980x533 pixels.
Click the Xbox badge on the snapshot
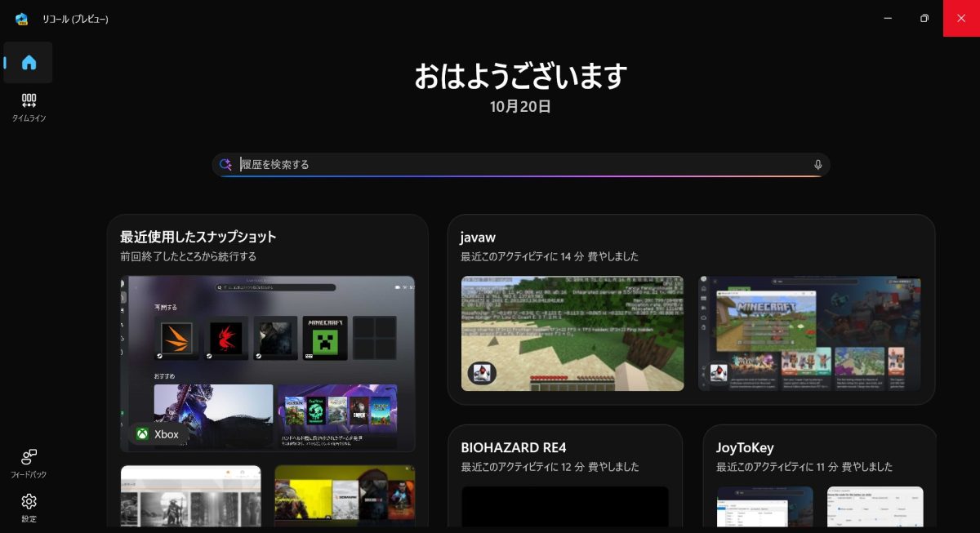158,434
